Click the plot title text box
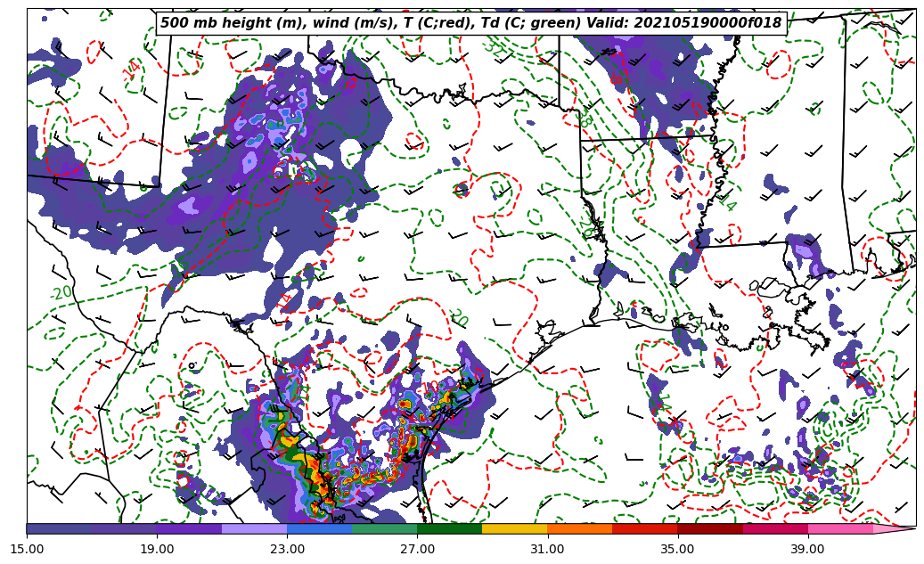The width and height of the screenshot is (924, 564). (470, 23)
